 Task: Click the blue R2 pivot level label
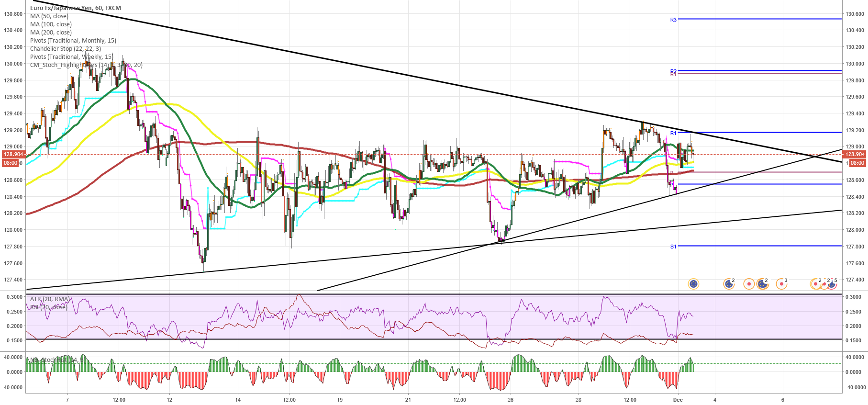coord(673,71)
